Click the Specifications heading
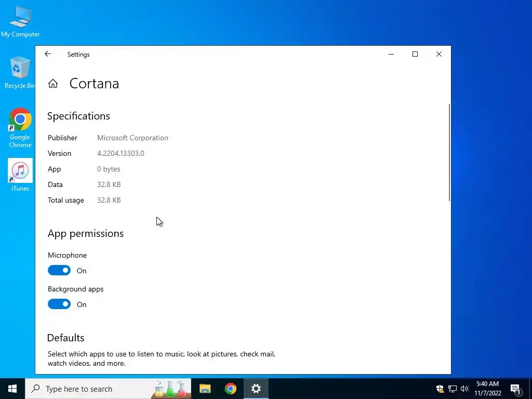Viewport: 532px width, 399px height. pos(78,116)
